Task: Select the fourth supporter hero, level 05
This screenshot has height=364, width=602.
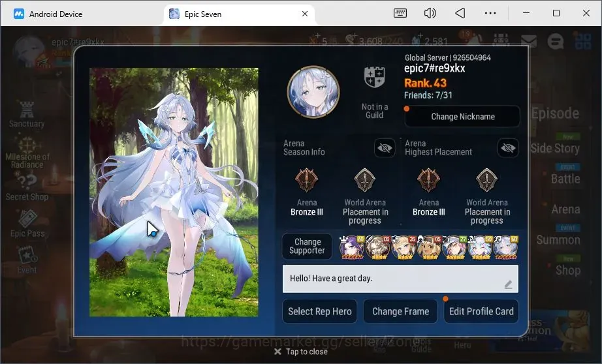Action: point(428,247)
